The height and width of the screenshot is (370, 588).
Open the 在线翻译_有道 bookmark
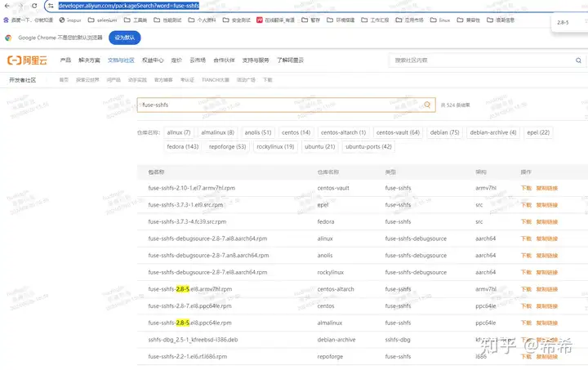pos(276,20)
